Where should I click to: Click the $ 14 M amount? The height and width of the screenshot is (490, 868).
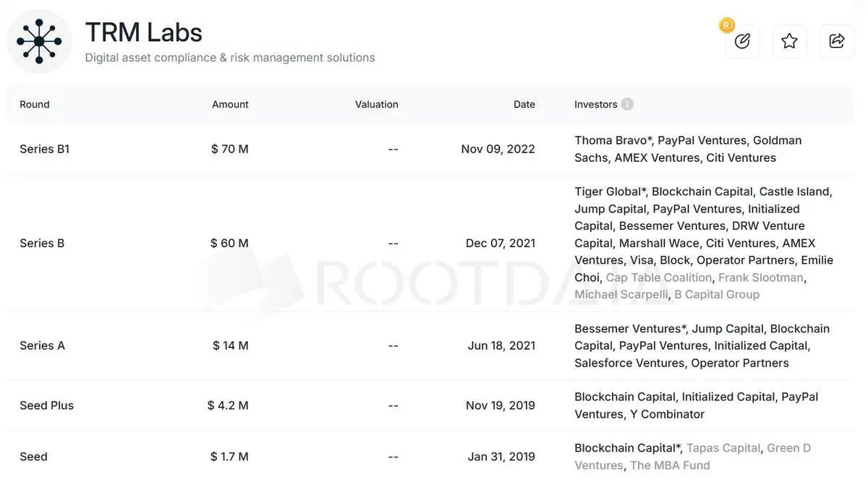click(231, 345)
